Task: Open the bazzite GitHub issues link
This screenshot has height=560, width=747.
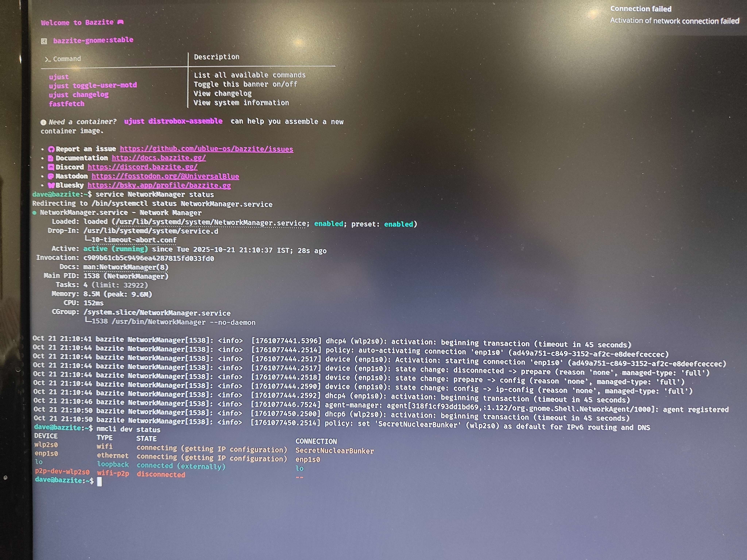Action: coord(206,149)
